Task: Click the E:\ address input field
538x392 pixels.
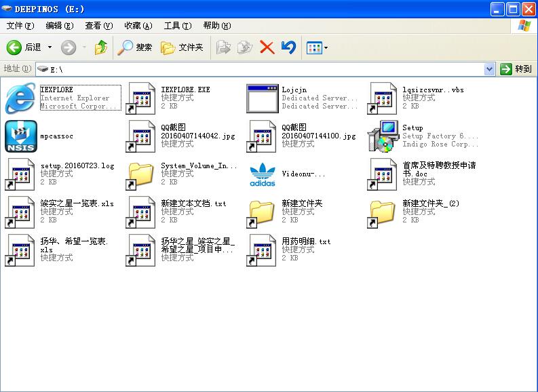Action: (x=265, y=69)
